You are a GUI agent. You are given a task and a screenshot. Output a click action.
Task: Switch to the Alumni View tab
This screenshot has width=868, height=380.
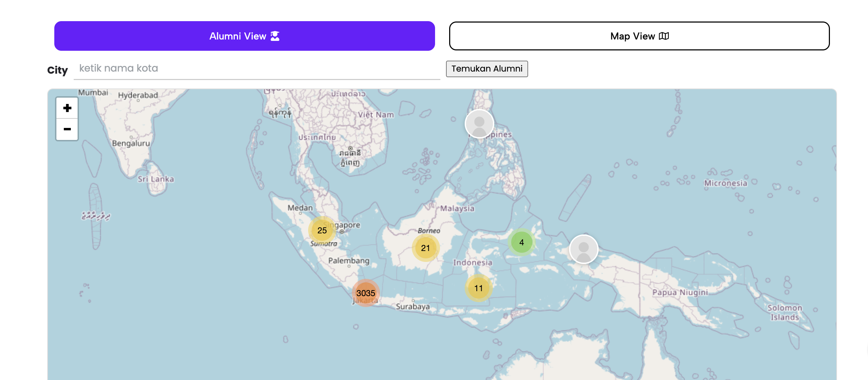click(244, 36)
